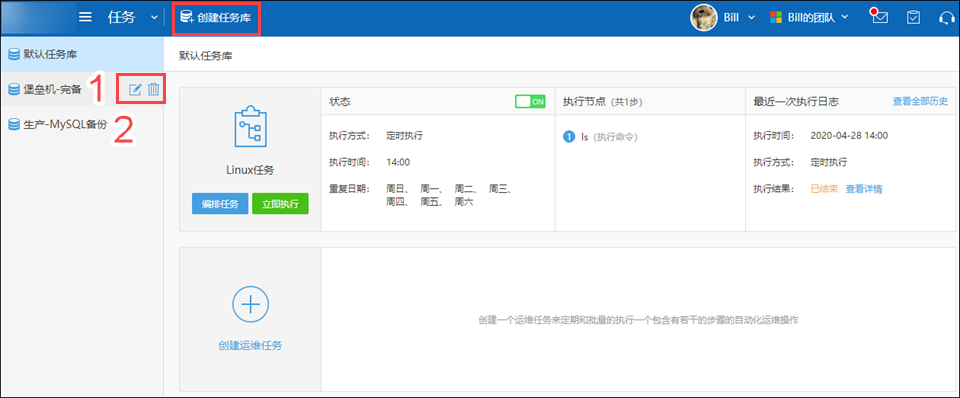Click the headset support icon

coord(947,17)
